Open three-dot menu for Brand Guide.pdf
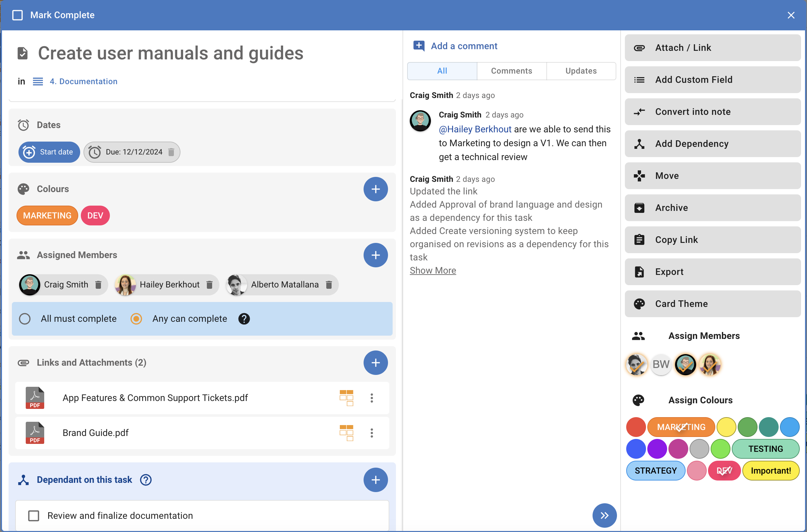807x532 pixels. [x=372, y=433]
